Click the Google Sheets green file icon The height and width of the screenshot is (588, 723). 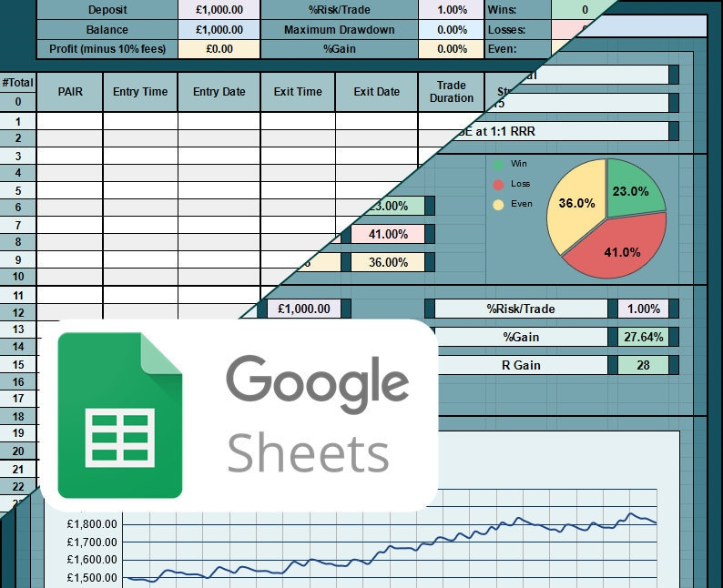(120, 415)
